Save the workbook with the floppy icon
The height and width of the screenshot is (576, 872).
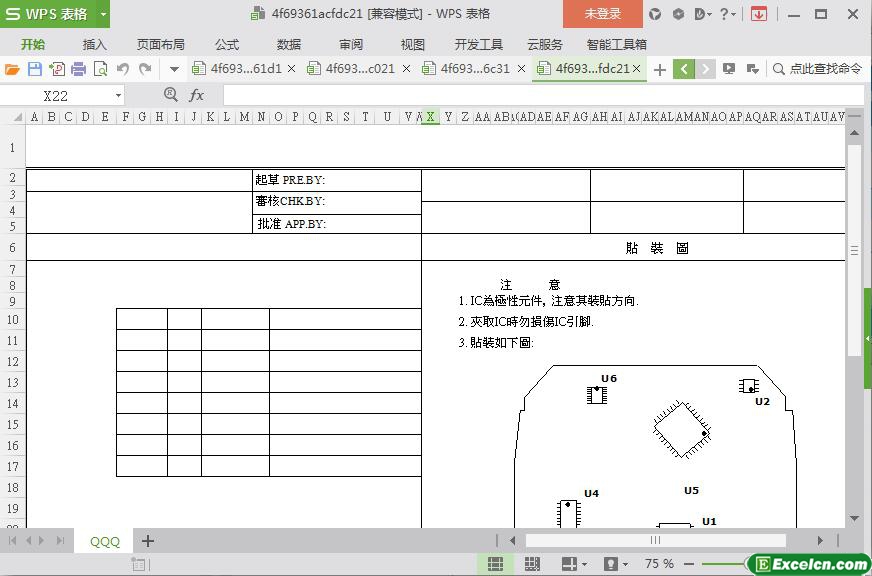(34, 69)
